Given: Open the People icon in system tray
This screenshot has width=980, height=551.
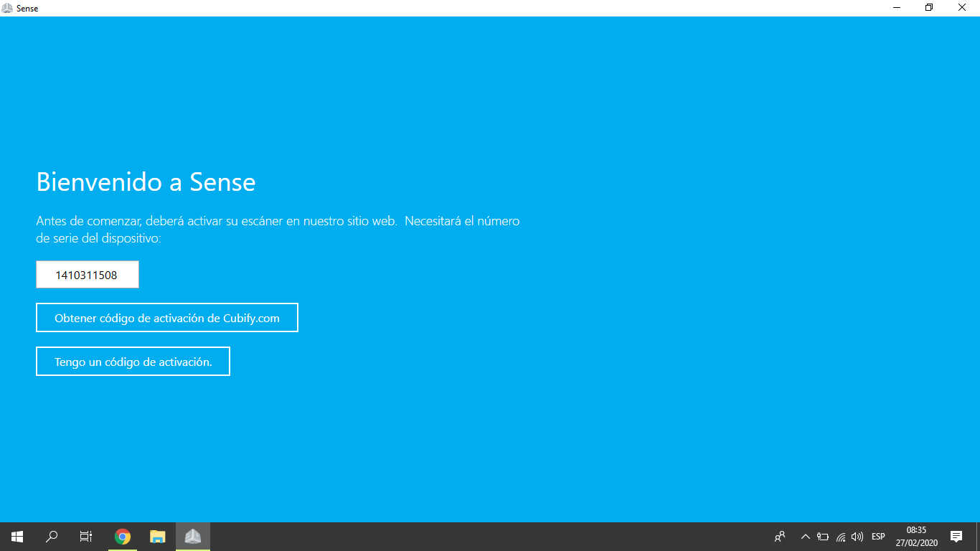Looking at the screenshot, I should coord(780,537).
